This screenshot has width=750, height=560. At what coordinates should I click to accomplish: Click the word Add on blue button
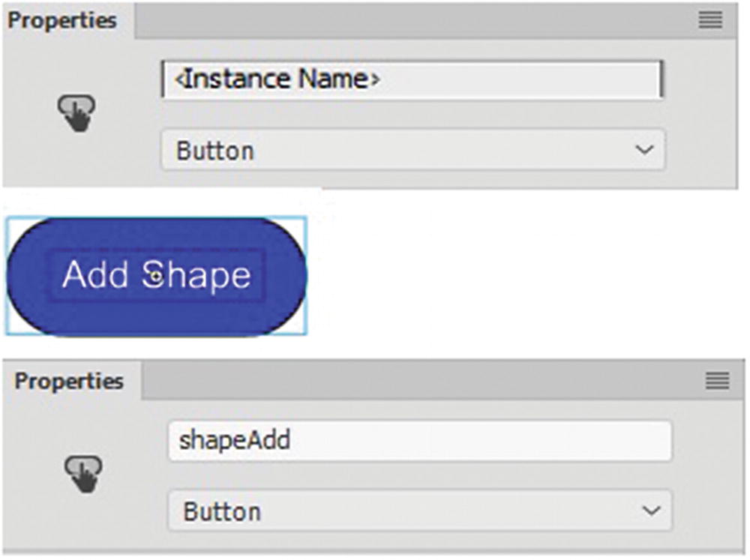(95, 275)
